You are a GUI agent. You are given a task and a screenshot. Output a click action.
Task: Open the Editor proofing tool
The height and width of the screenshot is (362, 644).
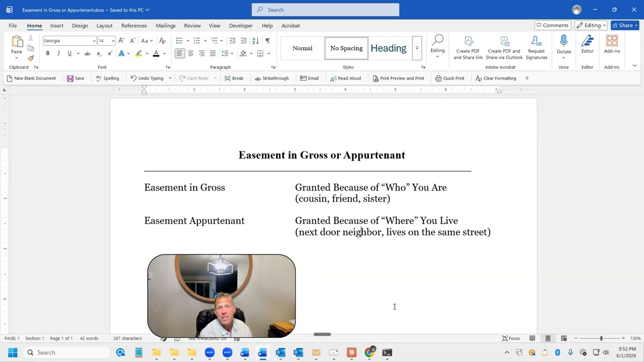tap(588, 44)
